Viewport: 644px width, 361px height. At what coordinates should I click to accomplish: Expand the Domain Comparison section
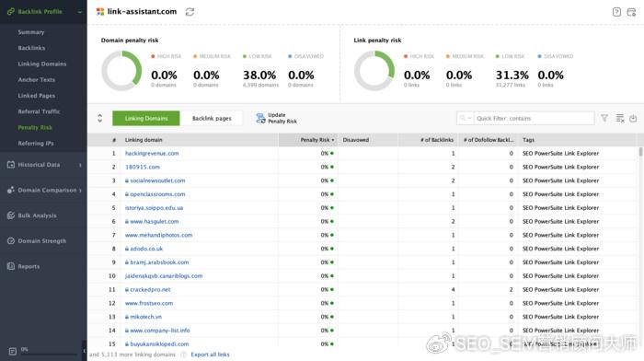click(80, 191)
